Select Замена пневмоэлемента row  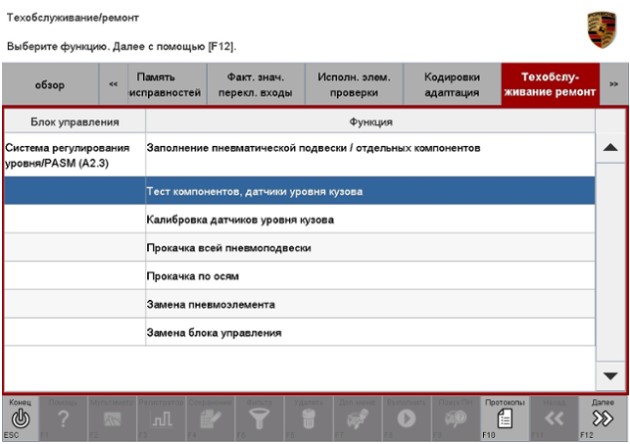(x=210, y=303)
